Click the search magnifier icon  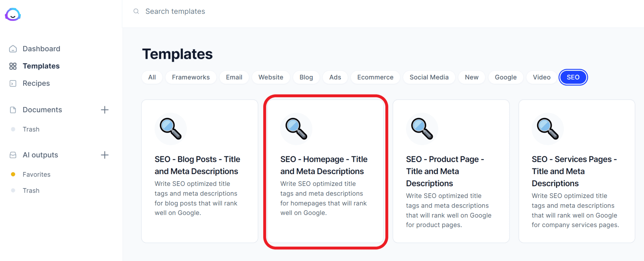(x=136, y=11)
